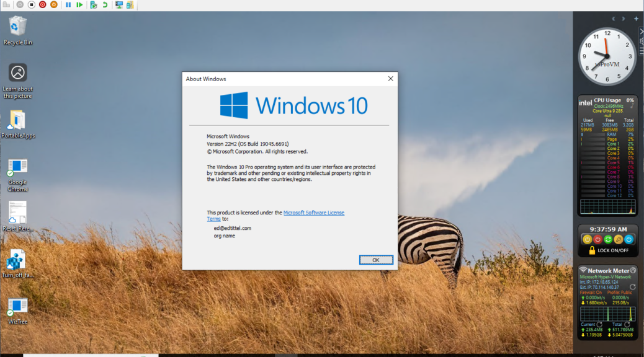Click the right chevron at the sidebar top

tap(623, 19)
